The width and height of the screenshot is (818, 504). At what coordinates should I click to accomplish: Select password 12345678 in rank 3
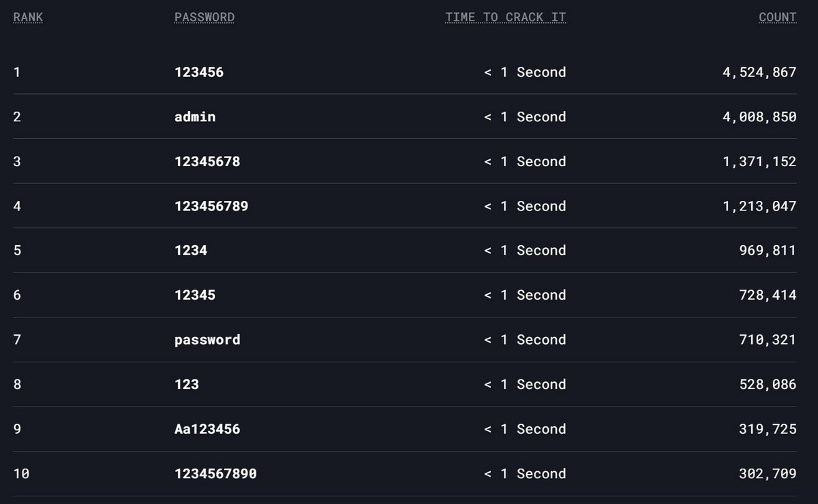(x=207, y=162)
